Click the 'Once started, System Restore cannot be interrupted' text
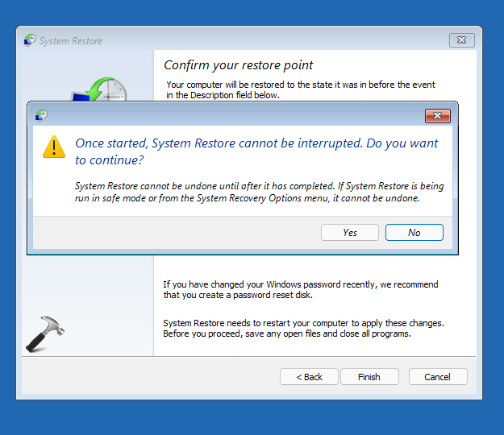This screenshot has width=504, height=435. click(256, 151)
